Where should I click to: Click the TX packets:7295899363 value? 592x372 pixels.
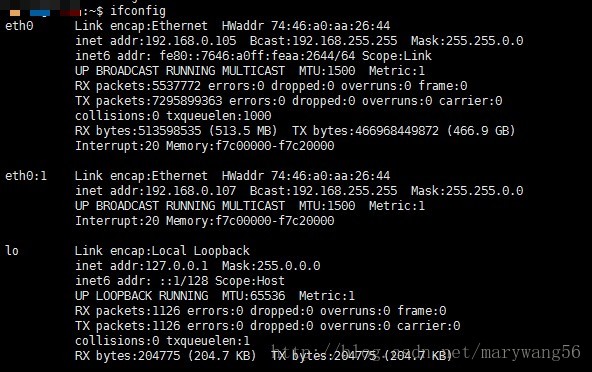pos(148,101)
